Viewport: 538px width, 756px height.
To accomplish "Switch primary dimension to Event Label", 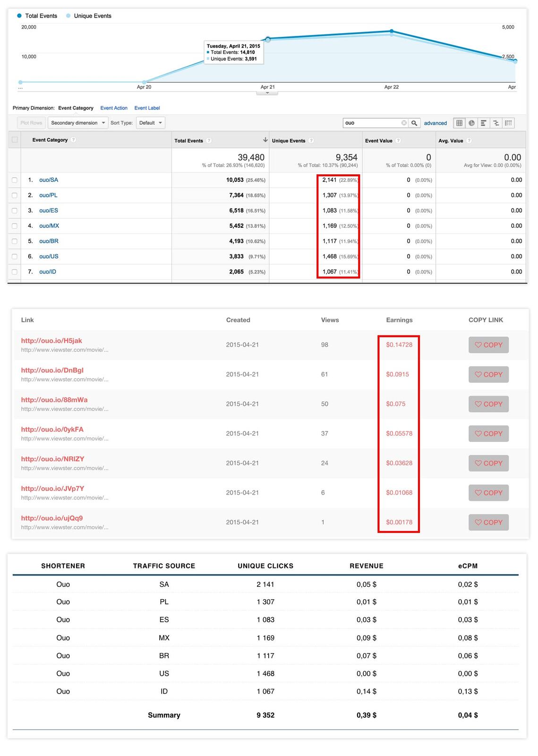I will click(147, 108).
